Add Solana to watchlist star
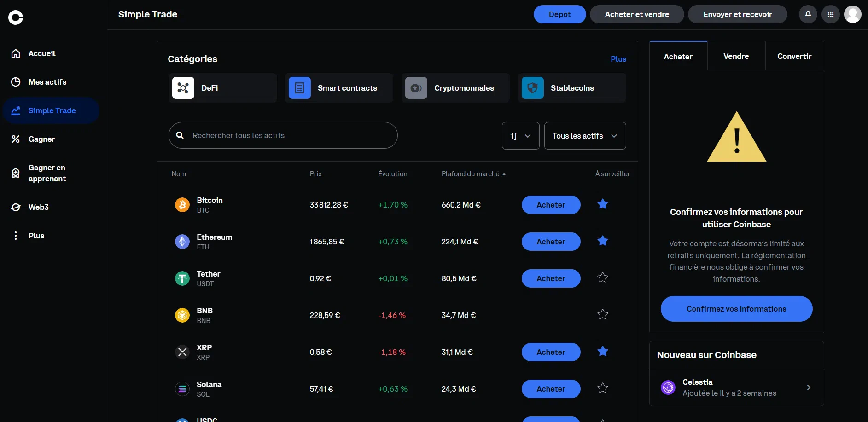The height and width of the screenshot is (422, 868). [603, 388]
